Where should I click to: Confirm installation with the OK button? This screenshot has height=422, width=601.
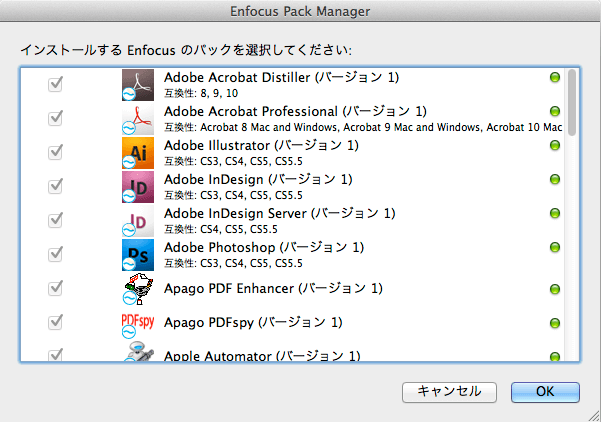pyautogui.click(x=545, y=392)
